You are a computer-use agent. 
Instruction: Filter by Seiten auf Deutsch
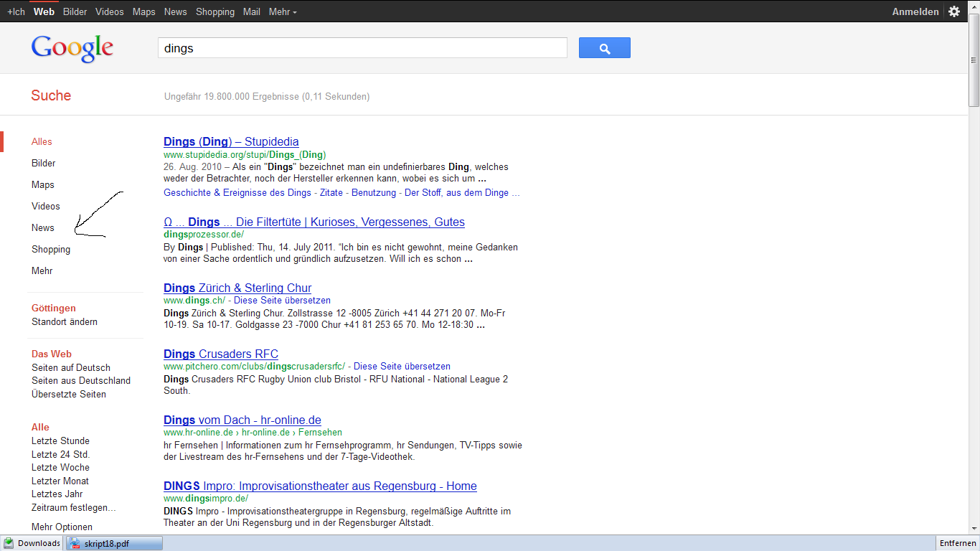click(71, 367)
